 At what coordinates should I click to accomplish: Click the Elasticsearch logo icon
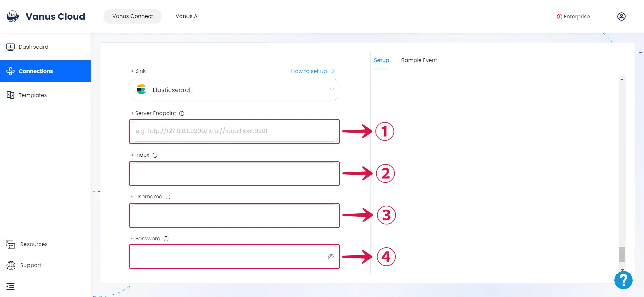(x=141, y=89)
